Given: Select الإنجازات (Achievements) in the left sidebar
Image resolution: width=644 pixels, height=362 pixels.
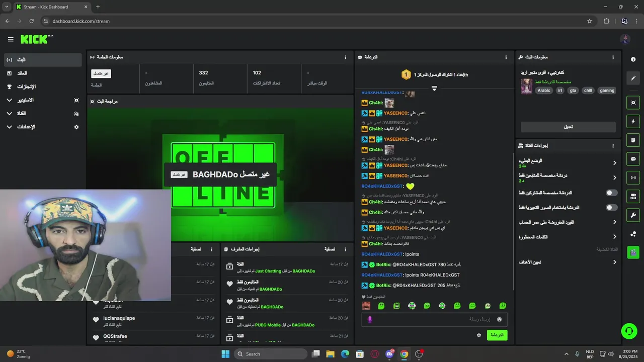Looking at the screenshot, I should point(43,86).
